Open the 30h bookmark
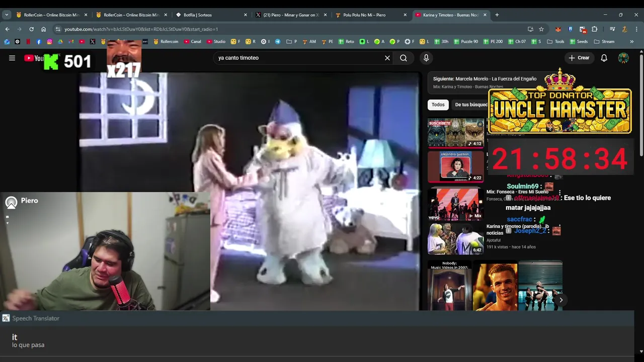This screenshot has height=362, width=644. (441, 42)
